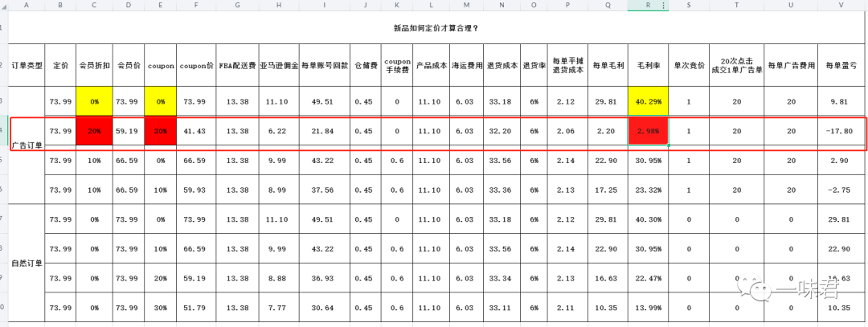Viewport: 868px width, 327px height.
Task: Click the 22.47% gross margin cell
Action: [648, 278]
